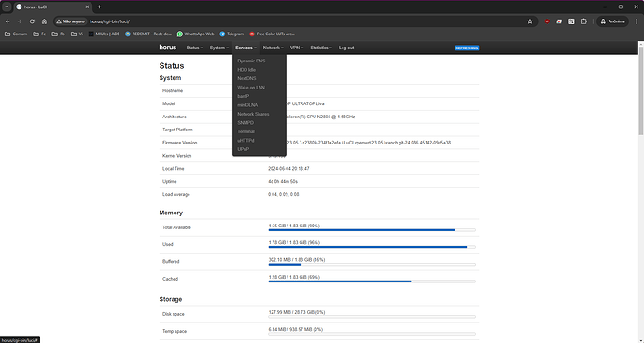Click the Uptime value 4d 0h 44m

[x=283, y=182]
